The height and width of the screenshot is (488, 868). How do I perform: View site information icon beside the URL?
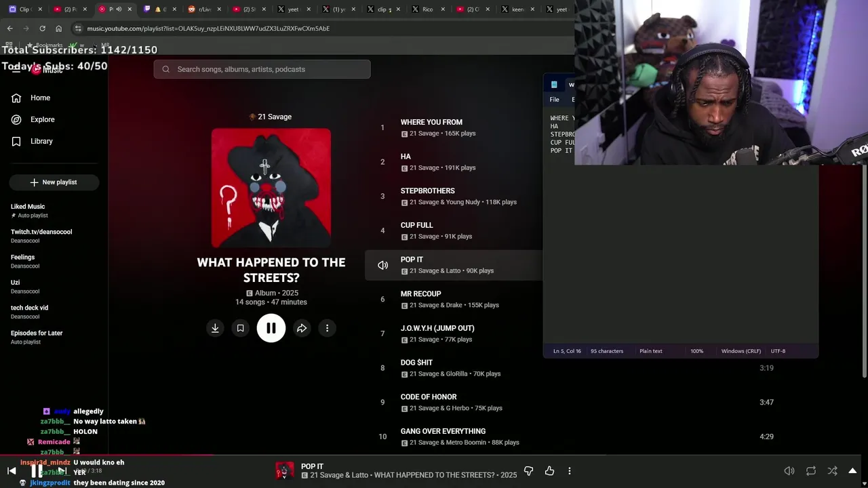[x=78, y=28]
